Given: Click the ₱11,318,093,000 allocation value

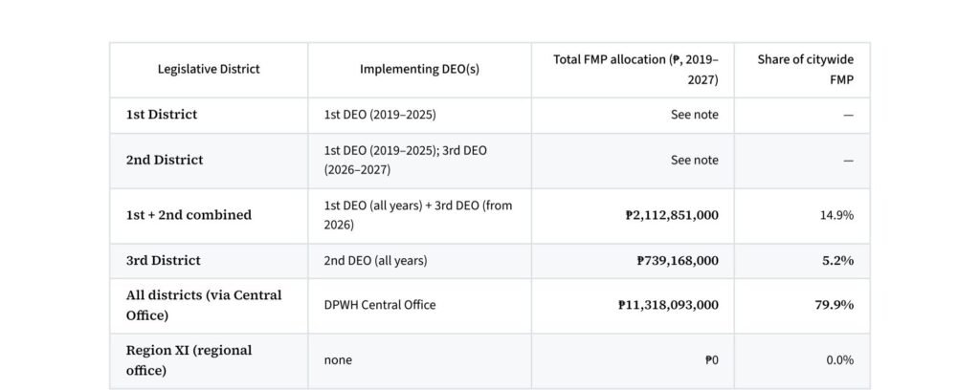Looking at the screenshot, I should 668,305.
